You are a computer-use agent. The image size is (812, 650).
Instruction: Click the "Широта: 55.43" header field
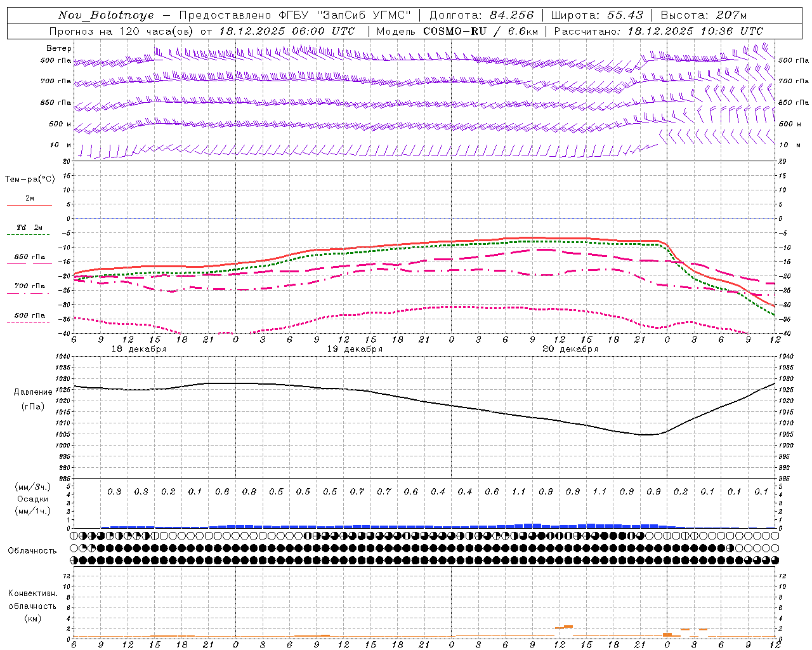597,15
